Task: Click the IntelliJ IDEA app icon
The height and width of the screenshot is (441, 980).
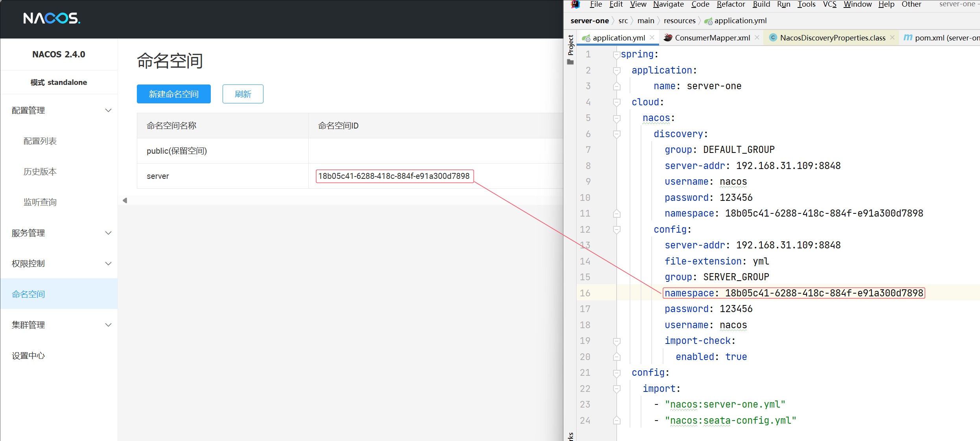Action: (575, 4)
